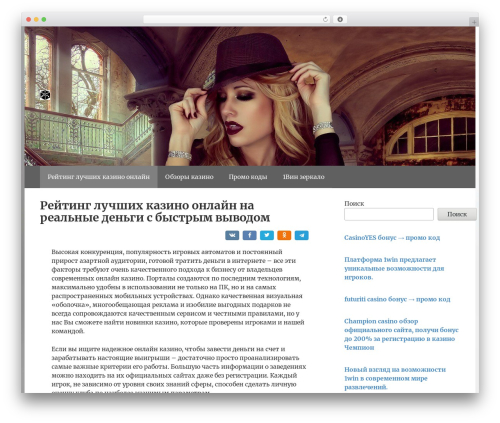This screenshot has height=423, width=500.
Task: Click the paragraph starting 'Высокая конкуренция'
Action: click(x=178, y=291)
